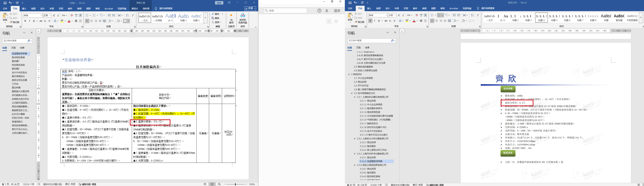Viewport: 644px width, 186px height.
Task: Toggle Bold in 文档2 window
Action: (25, 21)
